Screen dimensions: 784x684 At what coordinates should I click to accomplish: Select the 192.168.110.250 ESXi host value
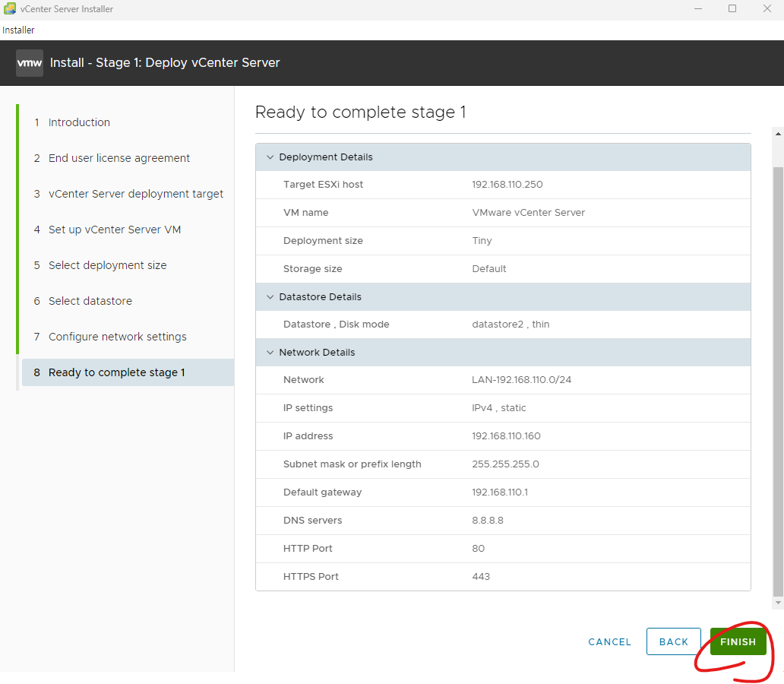coord(507,185)
